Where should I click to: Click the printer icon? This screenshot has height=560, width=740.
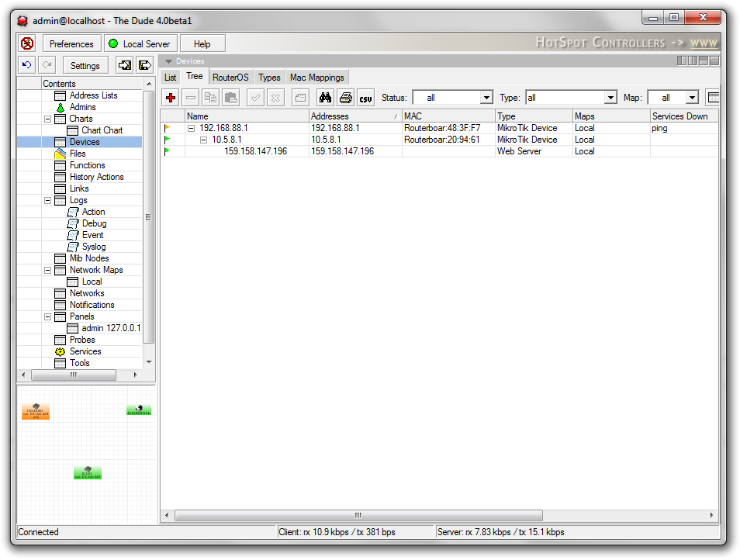[x=345, y=98]
